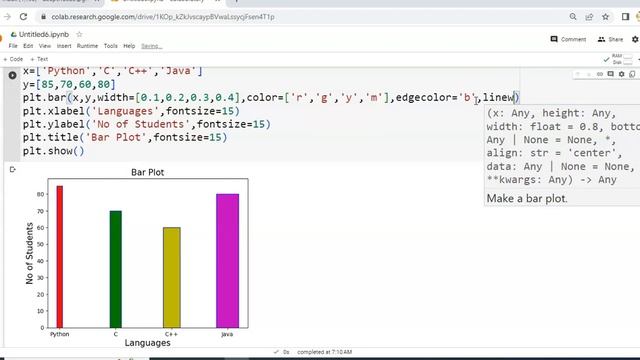Click the green C bar in plot

click(x=116, y=269)
